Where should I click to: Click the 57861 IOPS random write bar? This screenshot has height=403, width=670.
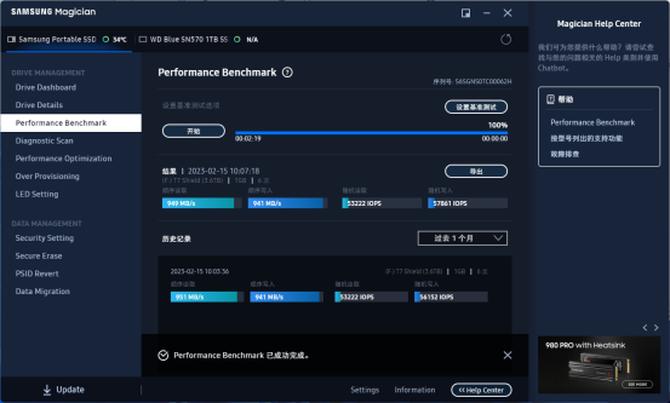tap(467, 203)
